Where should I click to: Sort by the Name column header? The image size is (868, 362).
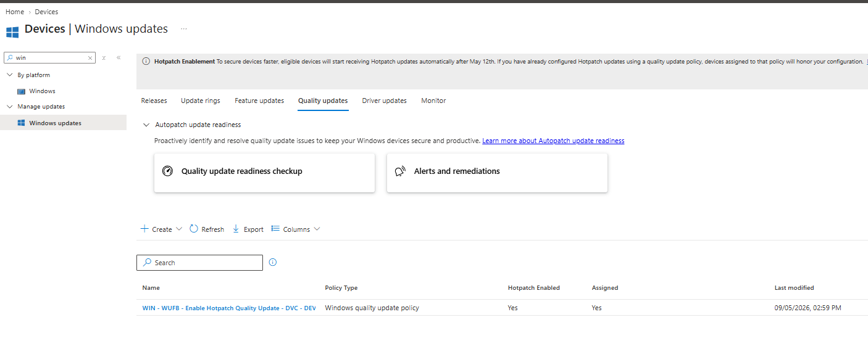pos(151,288)
